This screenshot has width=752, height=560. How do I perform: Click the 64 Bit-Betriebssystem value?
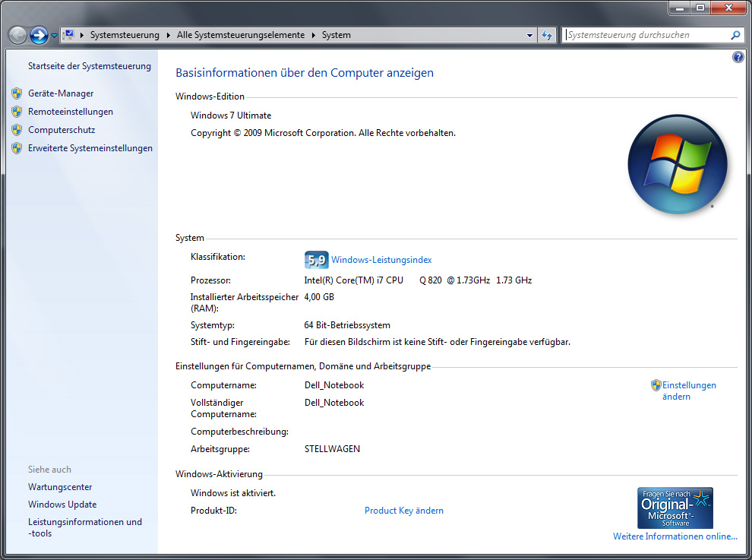(x=347, y=325)
